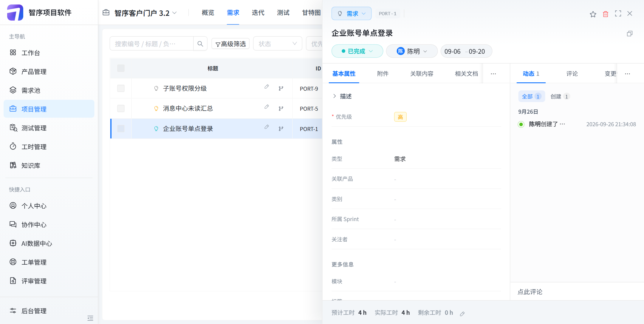Star this requirement as favorite
644x324 pixels.
coord(593,14)
